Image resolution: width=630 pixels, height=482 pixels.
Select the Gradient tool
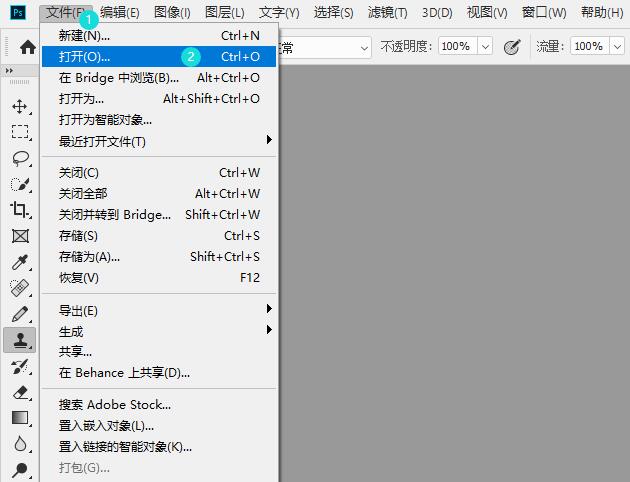[20, 418]
